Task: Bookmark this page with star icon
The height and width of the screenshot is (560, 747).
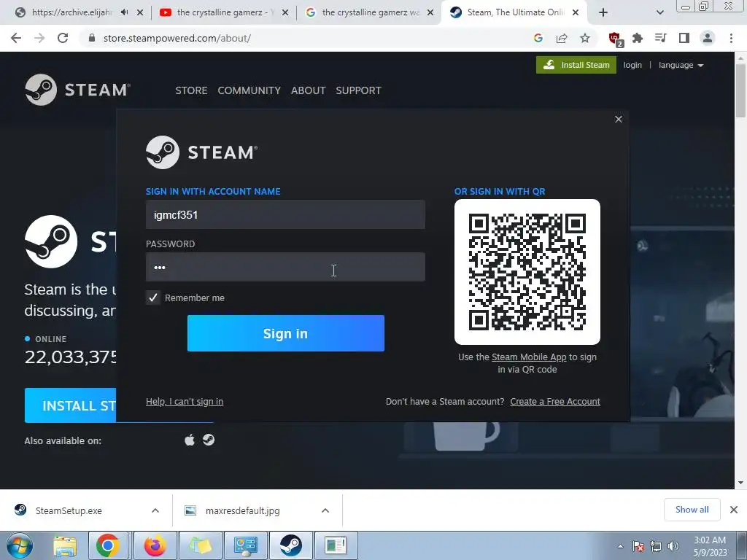Action: pyautogui.click(x=585, y=38)
